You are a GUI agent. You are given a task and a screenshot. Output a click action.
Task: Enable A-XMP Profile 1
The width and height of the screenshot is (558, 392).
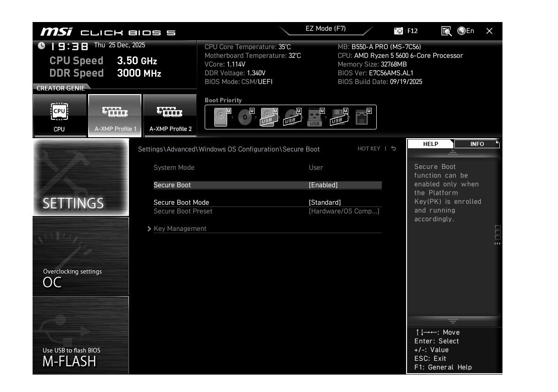click(115, 115)
